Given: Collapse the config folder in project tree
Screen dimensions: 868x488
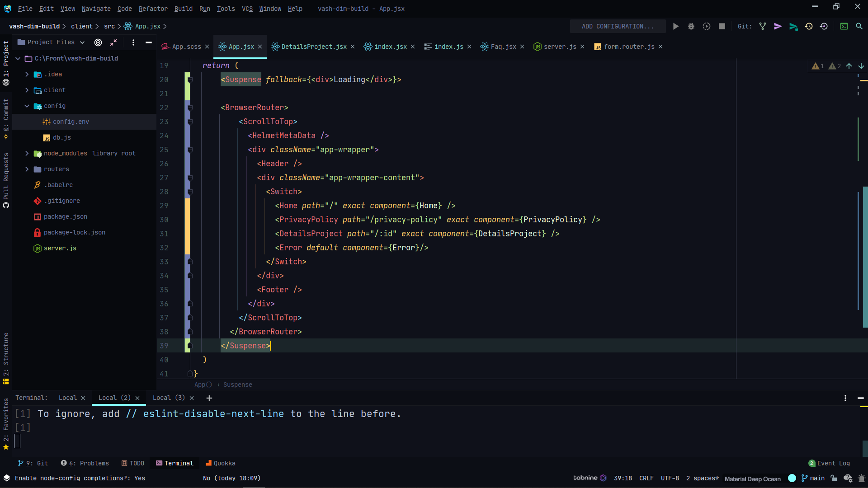Looking at the screenshot, I should [27, 106].
